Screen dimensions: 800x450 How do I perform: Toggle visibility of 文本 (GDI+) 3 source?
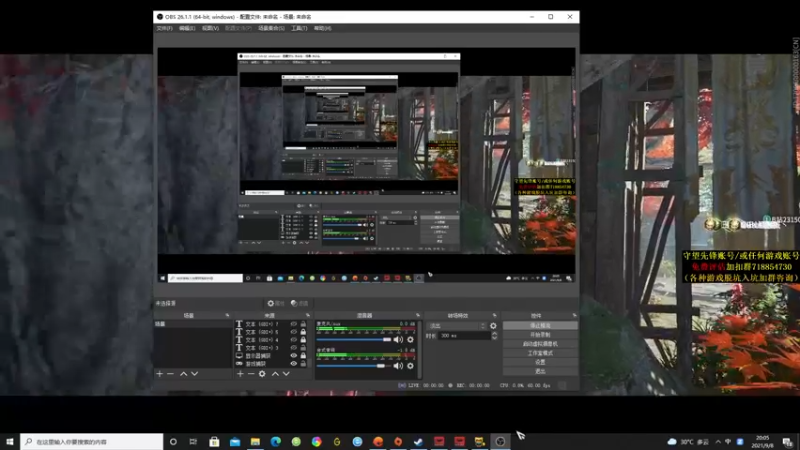coord(293,348)
